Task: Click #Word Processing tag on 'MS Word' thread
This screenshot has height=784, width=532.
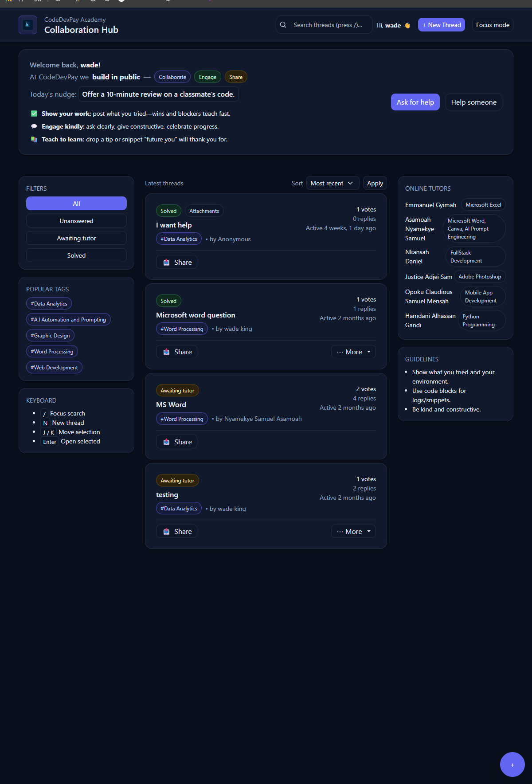Action: click(x=182, y=419)
